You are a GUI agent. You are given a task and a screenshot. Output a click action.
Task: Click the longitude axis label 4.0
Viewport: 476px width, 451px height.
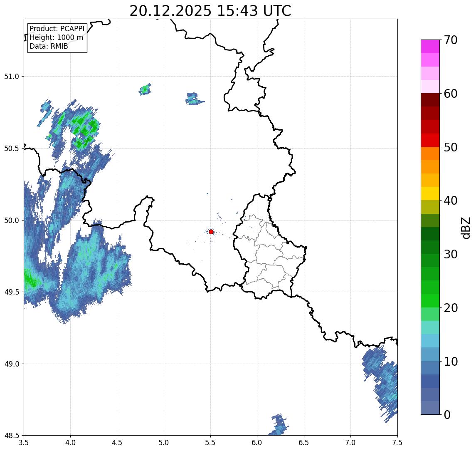(70, 443)
